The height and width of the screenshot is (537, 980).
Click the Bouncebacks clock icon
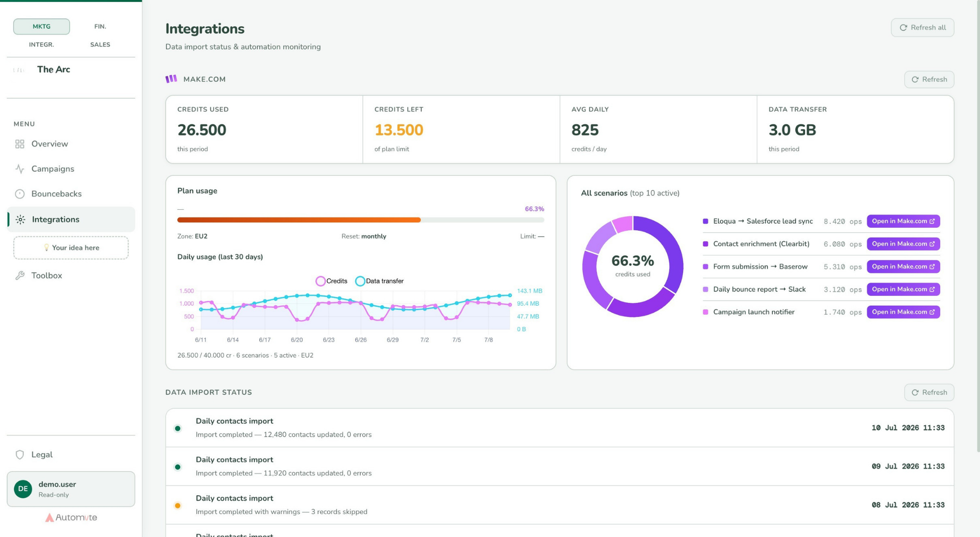tap(20, 194)
